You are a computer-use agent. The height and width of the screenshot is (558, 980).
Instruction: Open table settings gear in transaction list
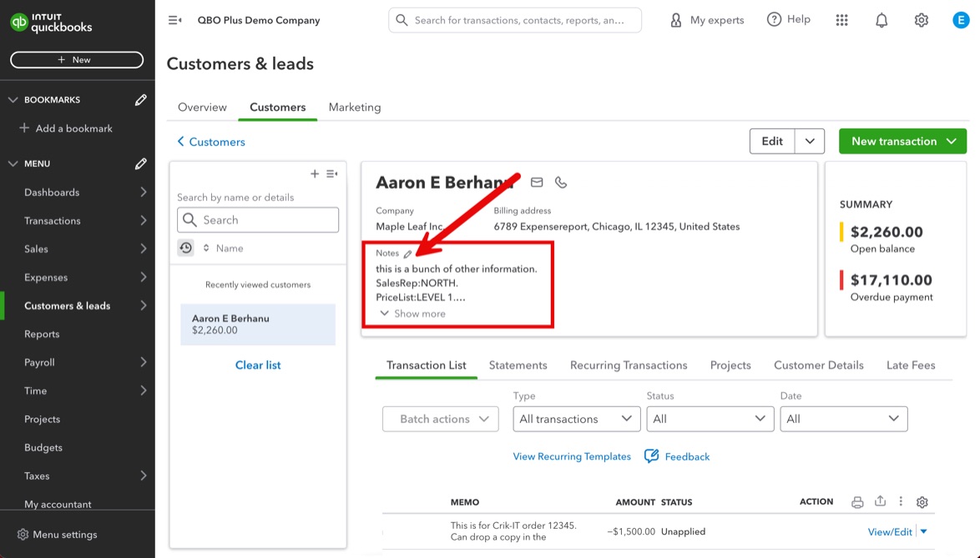click(922, 502)
